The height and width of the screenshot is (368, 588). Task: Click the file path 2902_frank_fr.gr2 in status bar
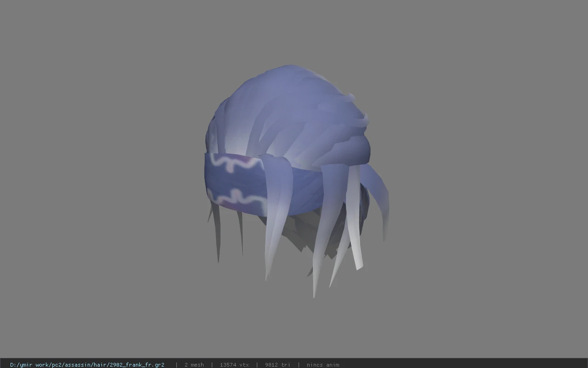point(87,365)
